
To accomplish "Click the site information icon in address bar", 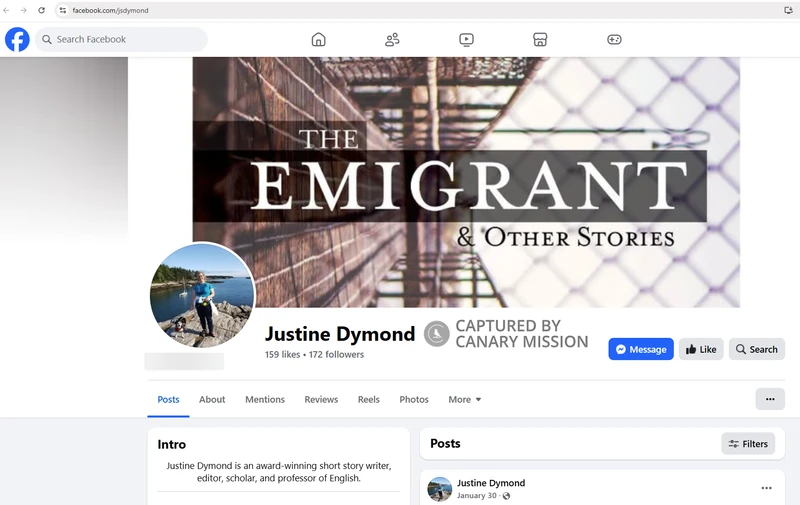I will click(62, 10).
